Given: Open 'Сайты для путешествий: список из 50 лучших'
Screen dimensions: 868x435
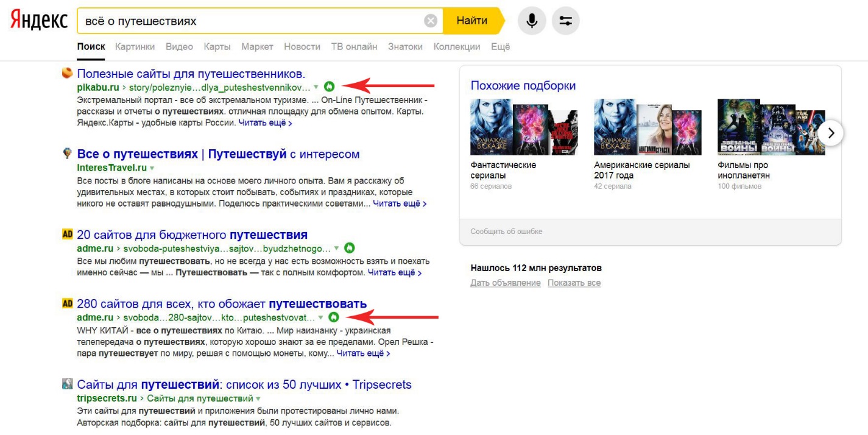Looking at the screenshot, I should (244, 384).
